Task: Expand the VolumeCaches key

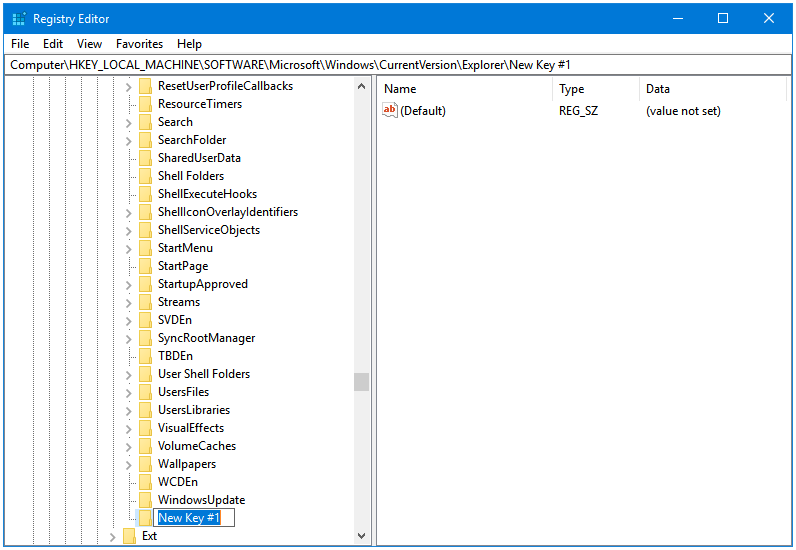Action: tap(128, 447)
